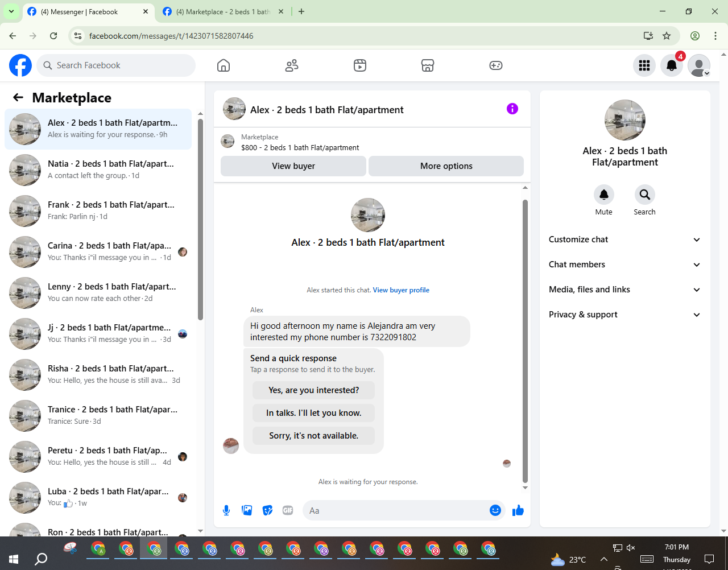
Task: Switch to Marketplace 2 beds browser tab
Action: (x=223, y=11)
